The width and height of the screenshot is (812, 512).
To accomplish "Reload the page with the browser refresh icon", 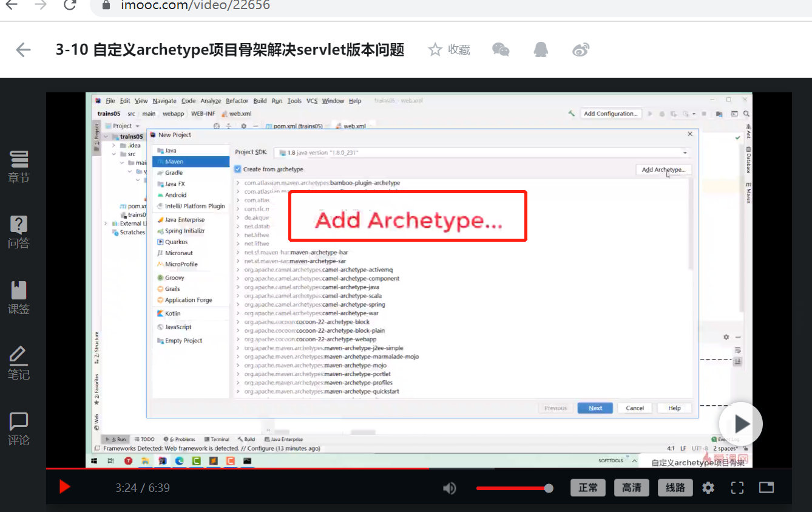I will 70,5.
